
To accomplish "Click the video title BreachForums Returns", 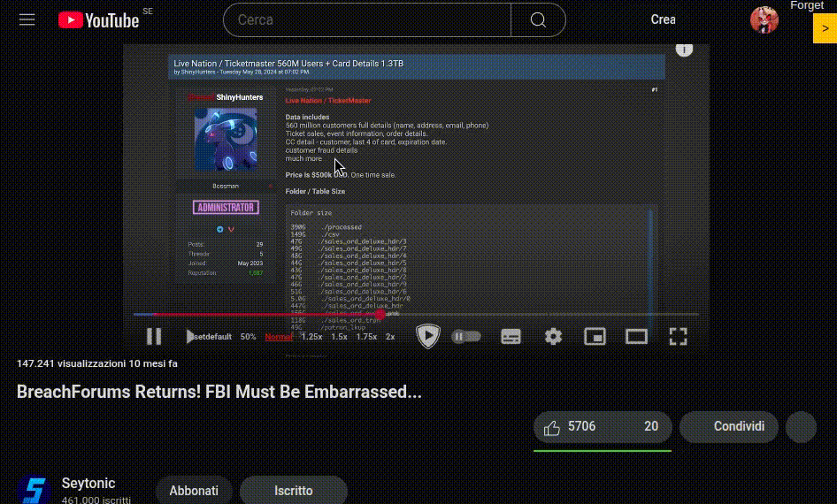I will click(219, 392).
